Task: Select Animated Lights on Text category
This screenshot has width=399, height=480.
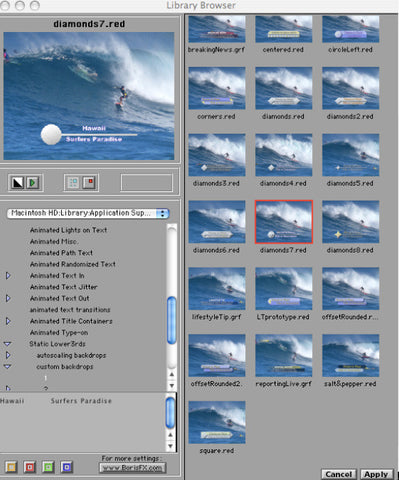Action: click(68, 230)
